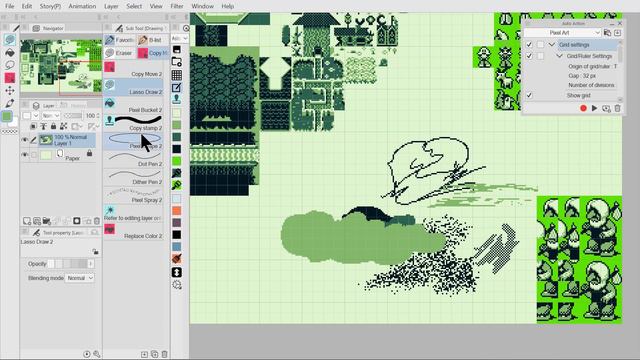Select the Lasso Draw tool in the left toolbar
Image resolution: width=640 pixels, height=360 pixels.
9,40
